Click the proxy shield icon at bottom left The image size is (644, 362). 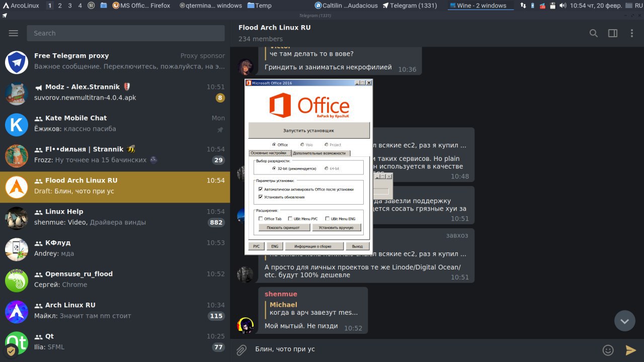pos(11,351)
